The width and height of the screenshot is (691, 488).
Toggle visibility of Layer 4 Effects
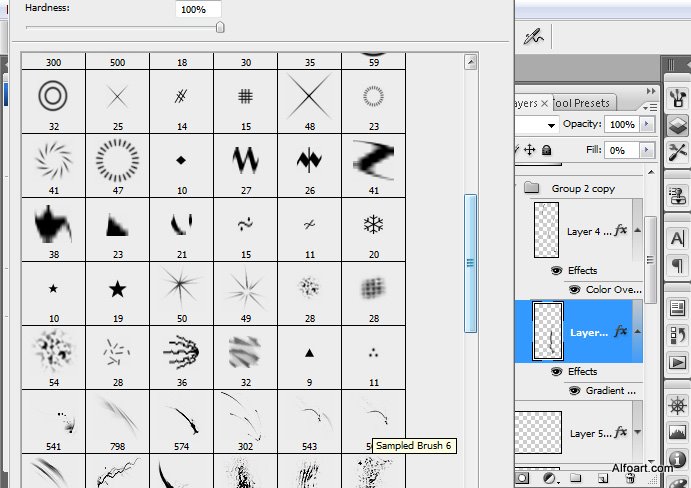click(x=557, y=270)
